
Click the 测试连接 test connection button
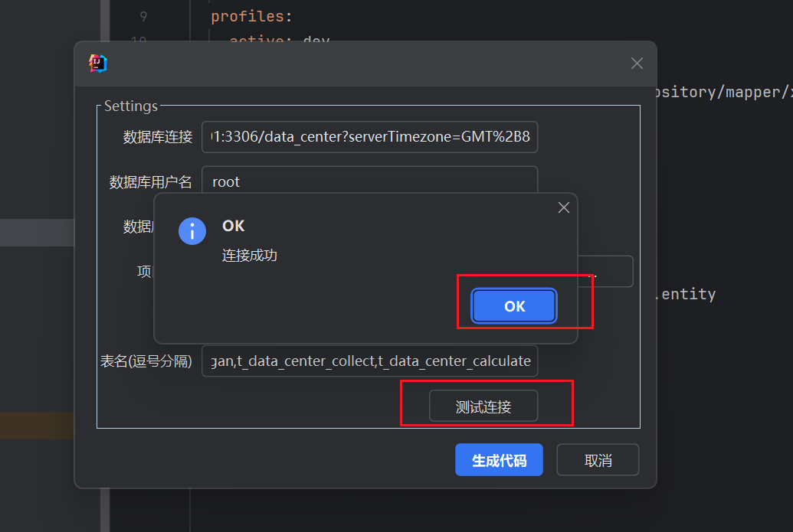(483, 406)
